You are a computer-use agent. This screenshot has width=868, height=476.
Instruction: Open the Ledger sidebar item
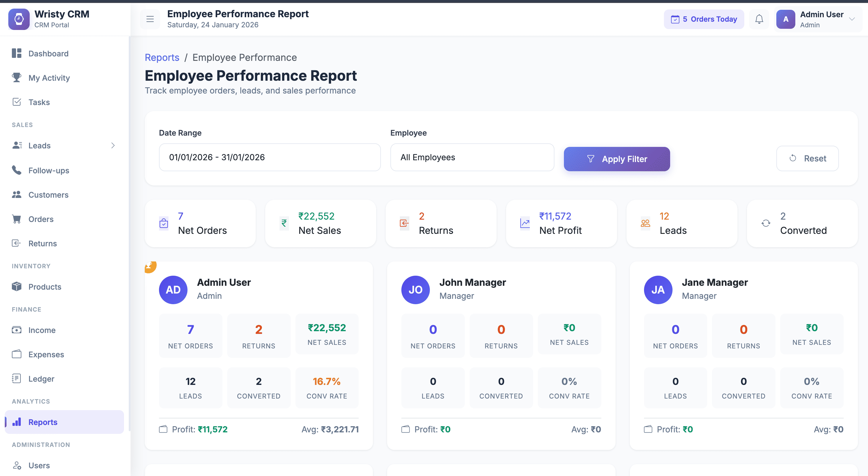(x=41, y=379)
